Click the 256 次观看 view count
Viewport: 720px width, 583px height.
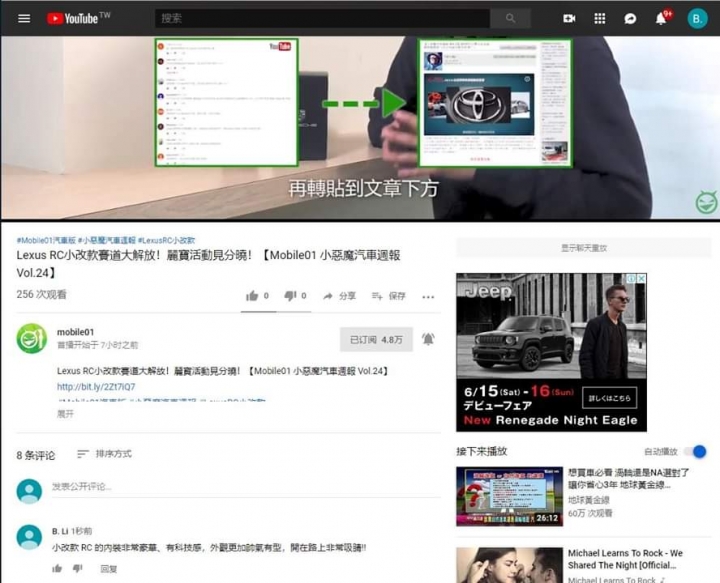pos(41,294)
